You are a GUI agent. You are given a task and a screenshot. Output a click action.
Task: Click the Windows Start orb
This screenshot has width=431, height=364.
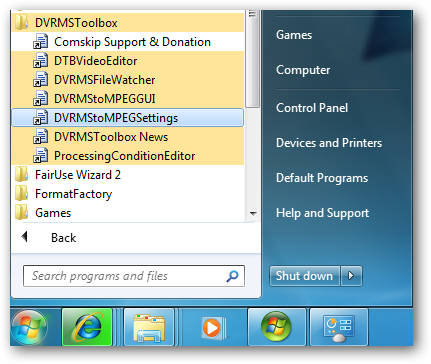point(30,327)
